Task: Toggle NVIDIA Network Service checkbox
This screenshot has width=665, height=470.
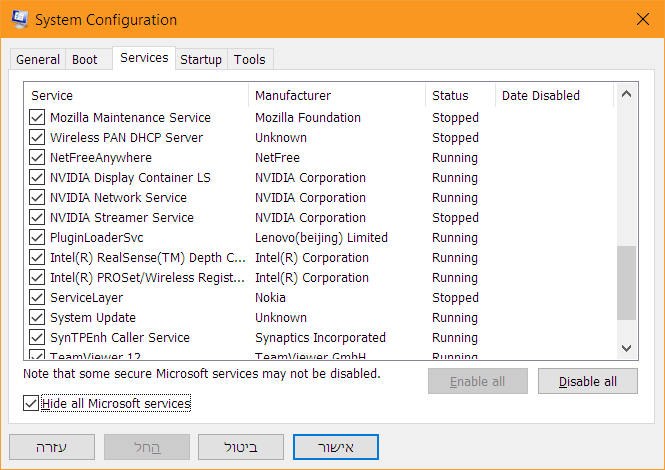Action: click(x=37, y=197)
